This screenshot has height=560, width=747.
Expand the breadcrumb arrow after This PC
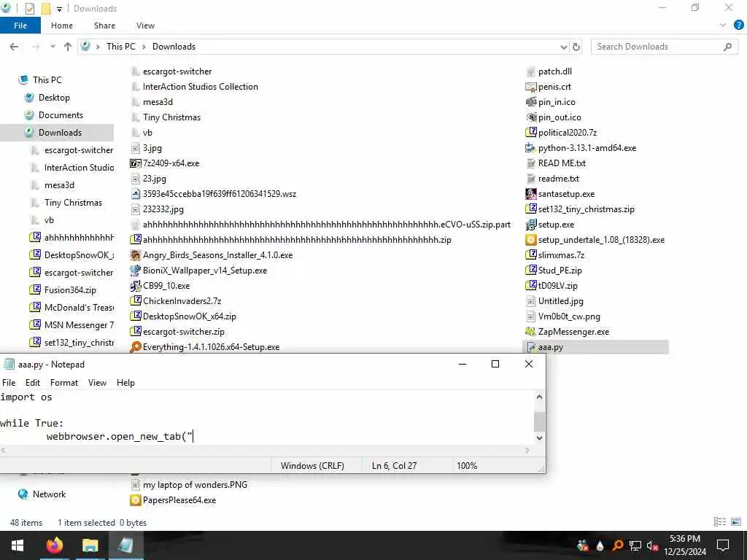[x=144, y=47]
